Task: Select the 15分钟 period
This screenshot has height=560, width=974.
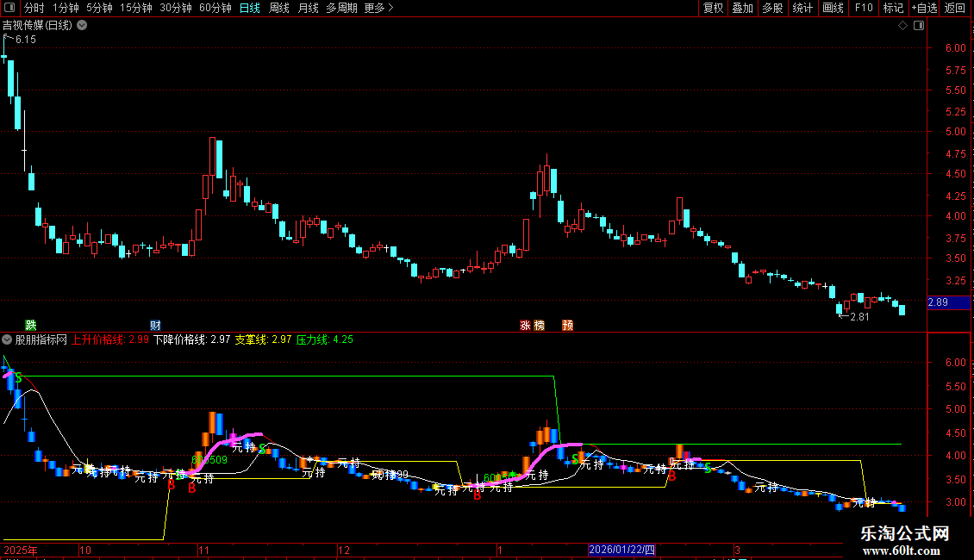Action: click(x=135, y=8)
